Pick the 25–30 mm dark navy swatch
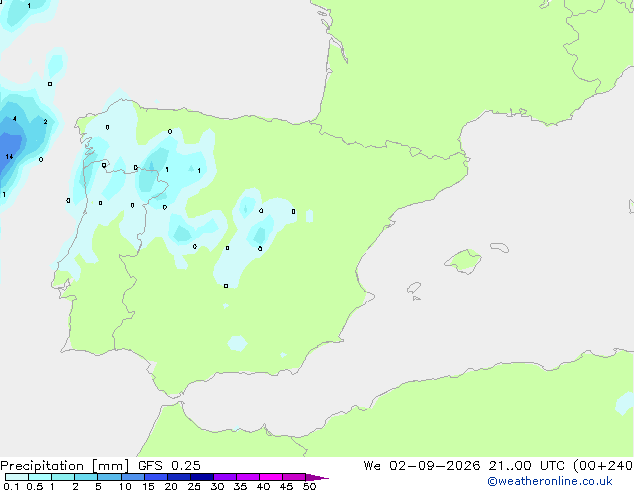 point(202,477)
